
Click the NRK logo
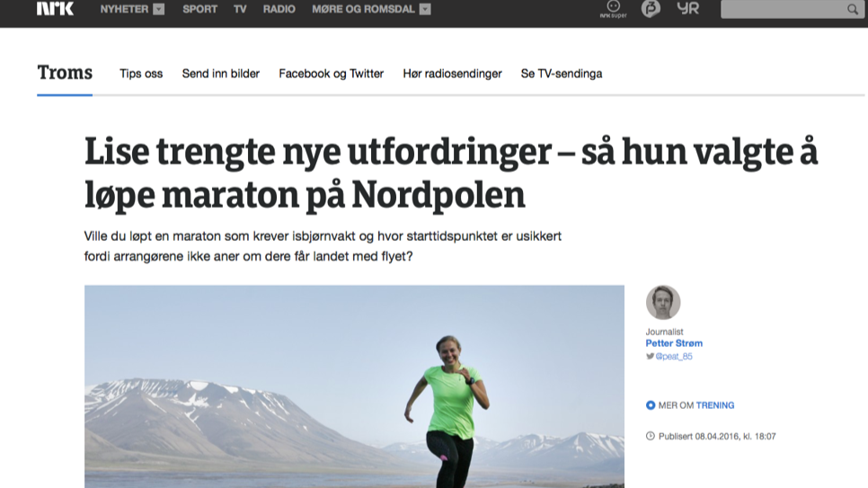point(55,8)
